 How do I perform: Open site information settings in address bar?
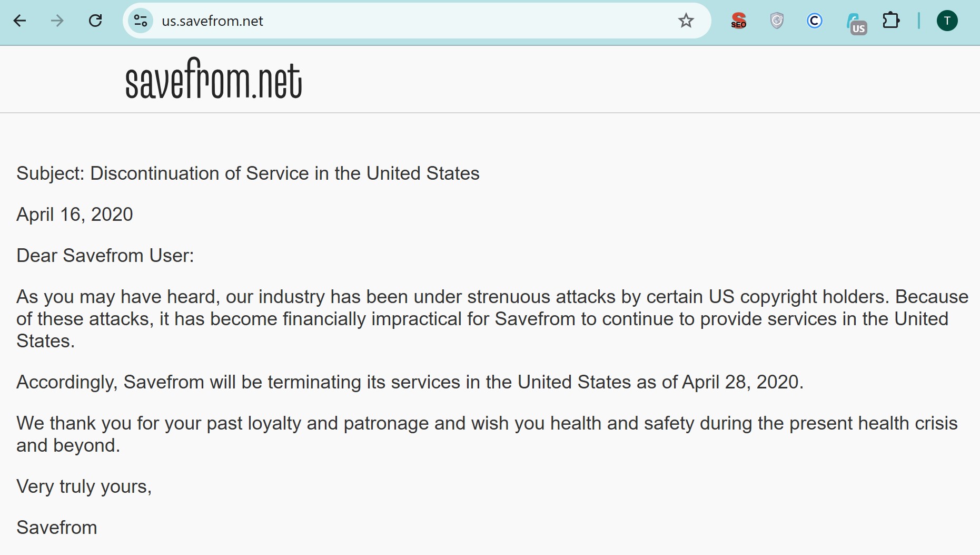140,21
